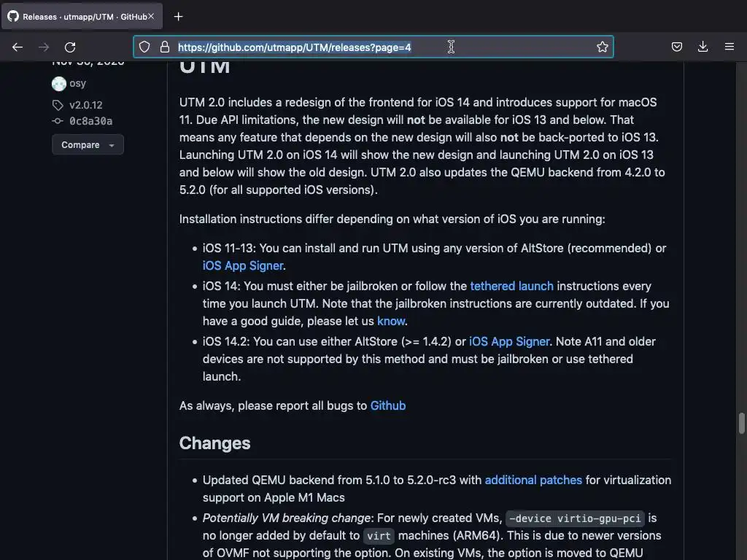Focus the URL address bar
The width and height of the screenshot is (747, 560).
[373, 47]
